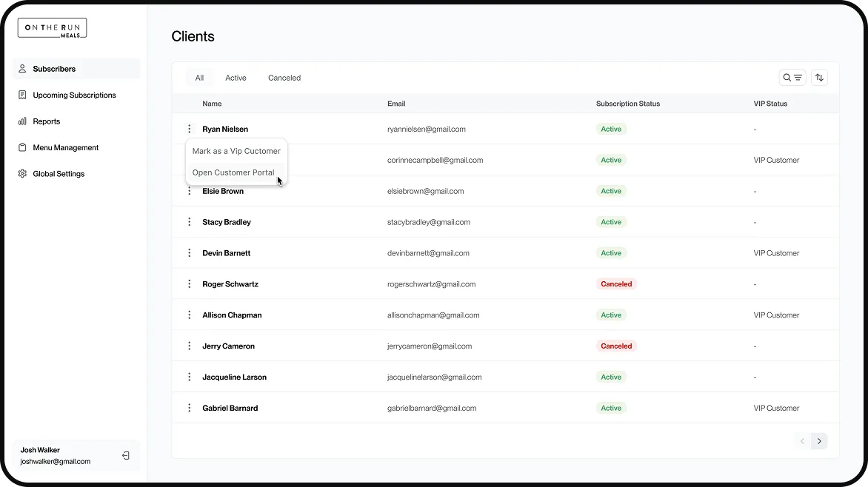Click the Clients page heading
This screenshot has height=487, width=868.
click(193, 36)
